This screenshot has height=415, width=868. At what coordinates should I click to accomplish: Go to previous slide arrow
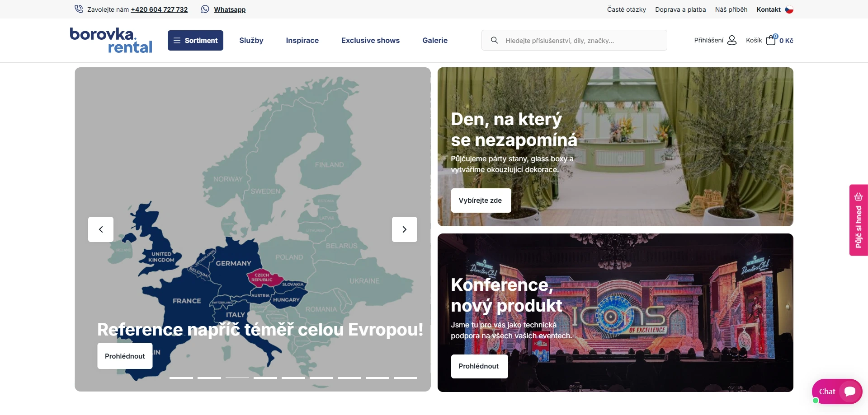[101, 229]
